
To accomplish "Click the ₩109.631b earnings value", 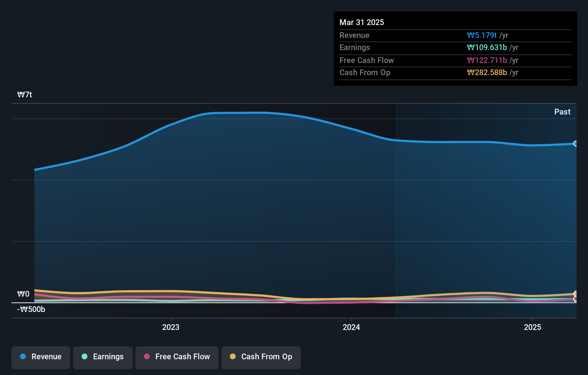I will 487,47.
